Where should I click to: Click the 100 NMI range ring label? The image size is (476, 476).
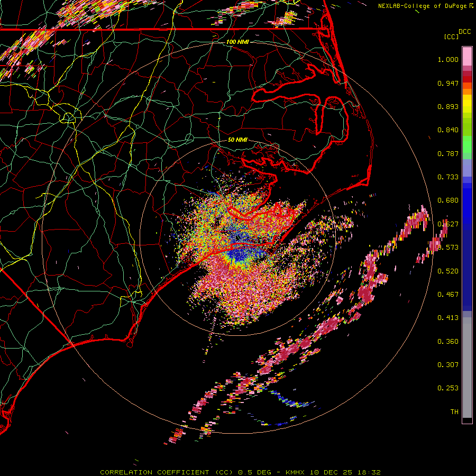[237, 42]
